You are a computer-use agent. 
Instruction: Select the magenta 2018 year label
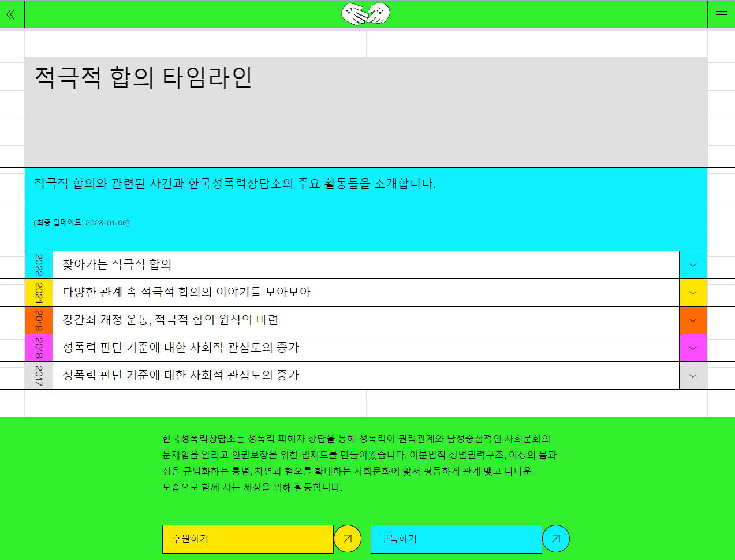(x=39, y=348)
